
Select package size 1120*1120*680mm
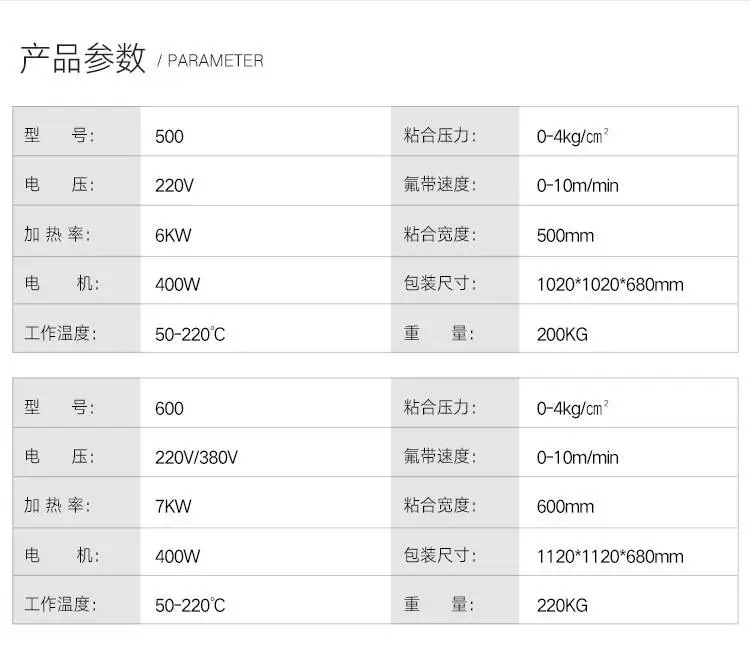pyautogui.click(x=610, y=556)
